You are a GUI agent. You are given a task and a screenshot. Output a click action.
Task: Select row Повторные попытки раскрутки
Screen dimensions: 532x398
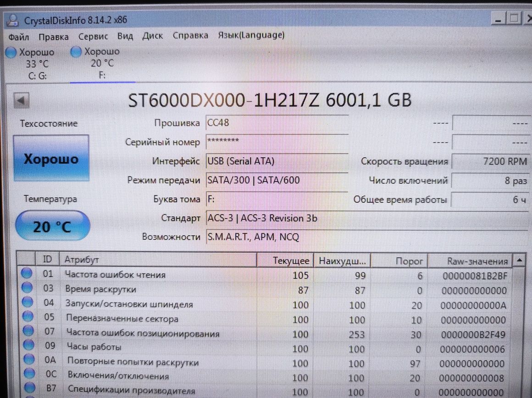click(265, 363)
